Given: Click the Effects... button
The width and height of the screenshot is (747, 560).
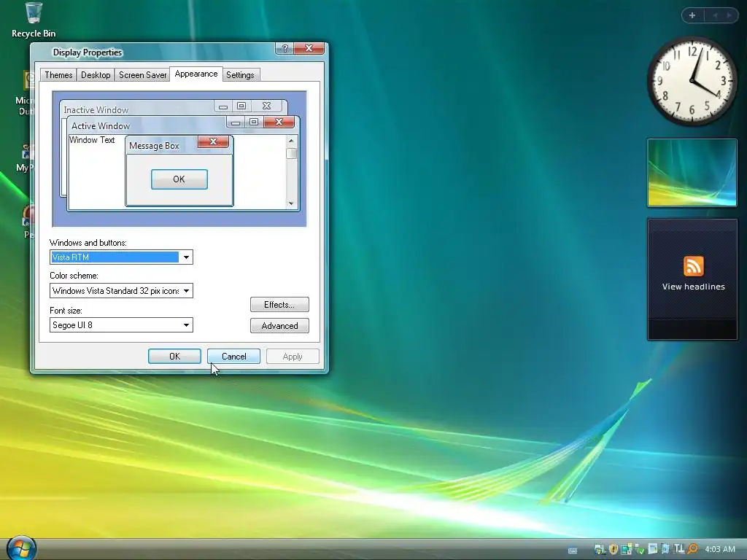Looking at the screenshot, I should pos(279,304).
